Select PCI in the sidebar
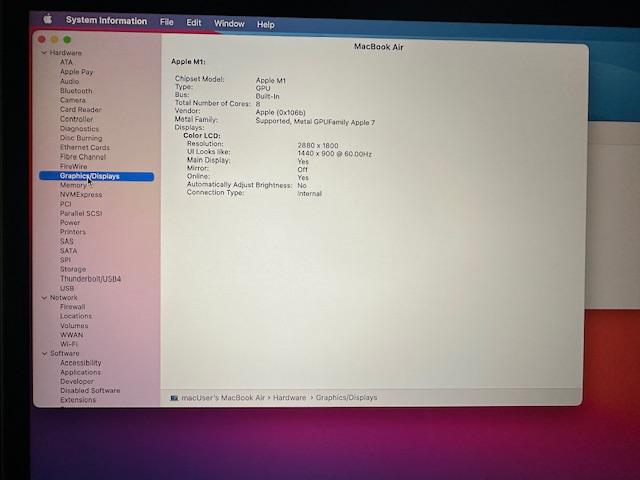The image size is (640, 480). [x=65, y=204]
